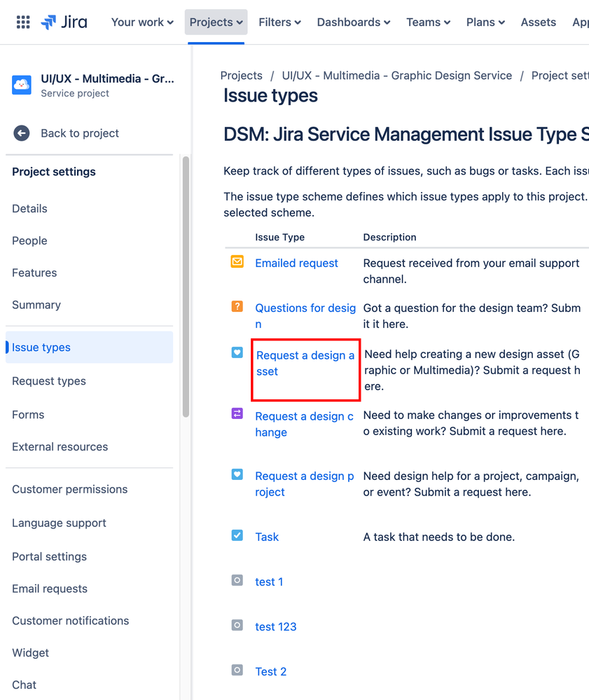
Task: Select Issue types in sidebar
Action: pos(89,348)
